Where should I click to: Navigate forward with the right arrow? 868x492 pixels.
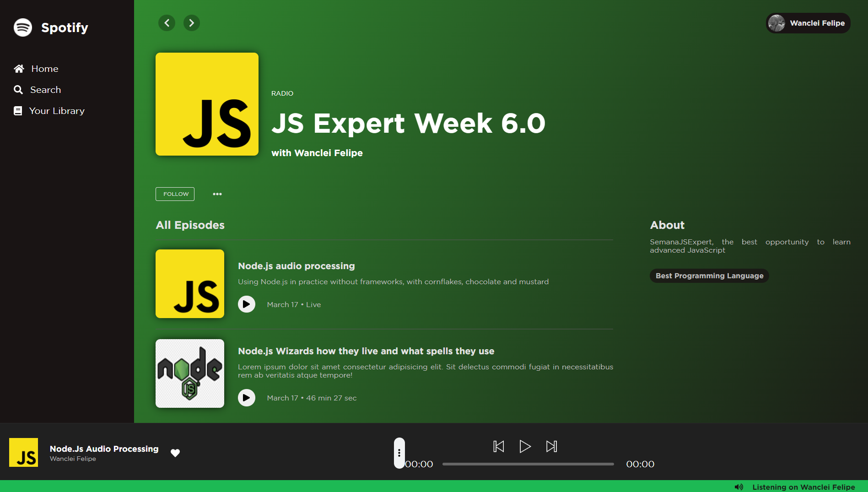pyautogui.click(x=191, y=23)
